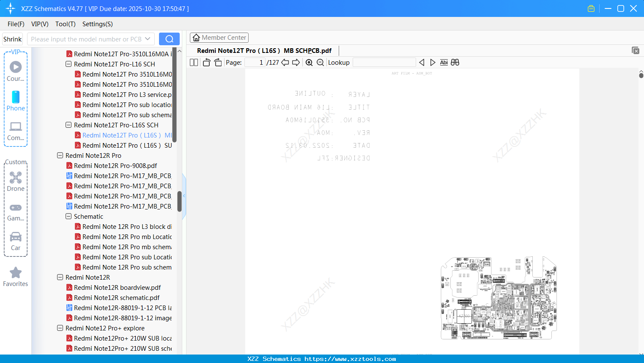Click the PDF viewer vertical scrollbar handle
This screenshot has height=363, width=644.
(x=641, y=75)
